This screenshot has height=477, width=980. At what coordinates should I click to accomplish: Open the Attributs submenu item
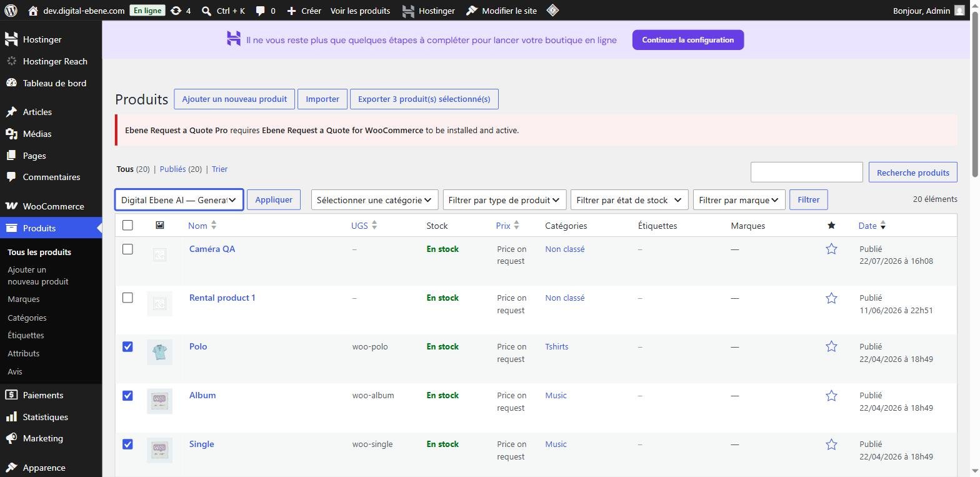[24, 354]
